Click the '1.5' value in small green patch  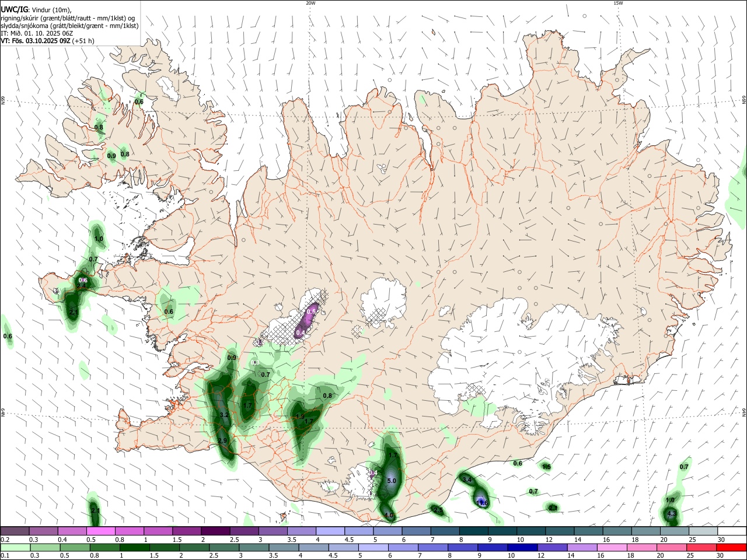(546, 467)
